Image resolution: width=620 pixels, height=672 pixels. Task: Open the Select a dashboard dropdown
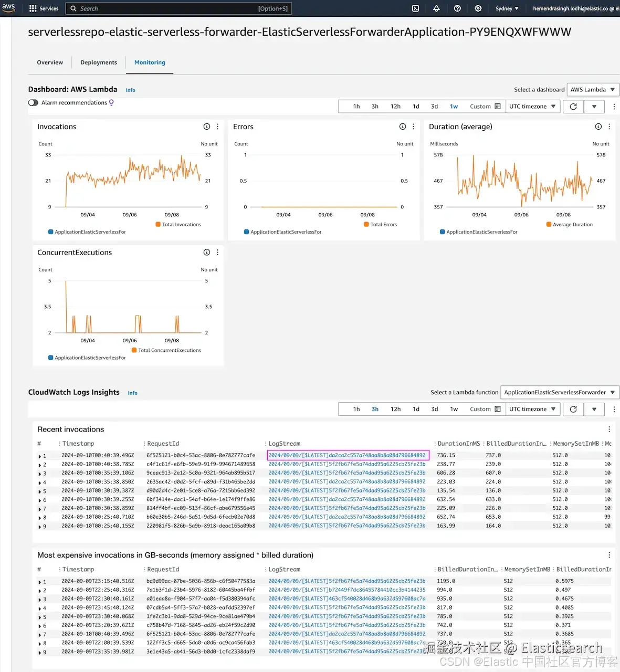[593, 90]
